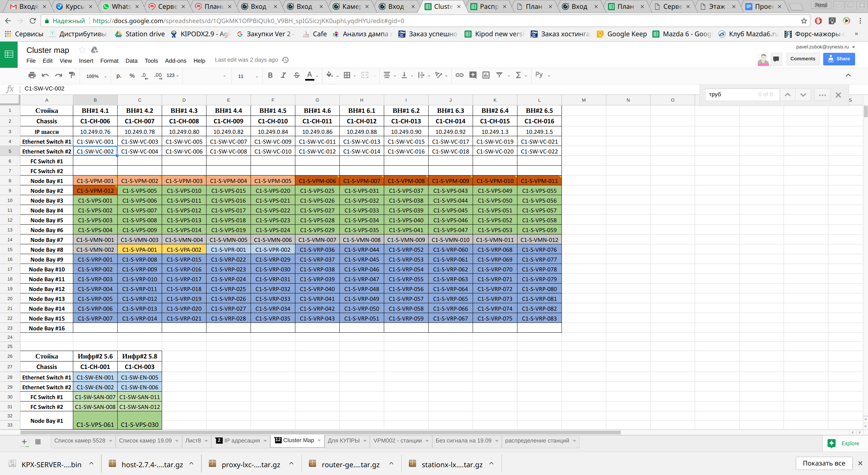Select cell C1-S-VPA-001
This screenshot has width=868, height=475.
(x=140, y=250)
